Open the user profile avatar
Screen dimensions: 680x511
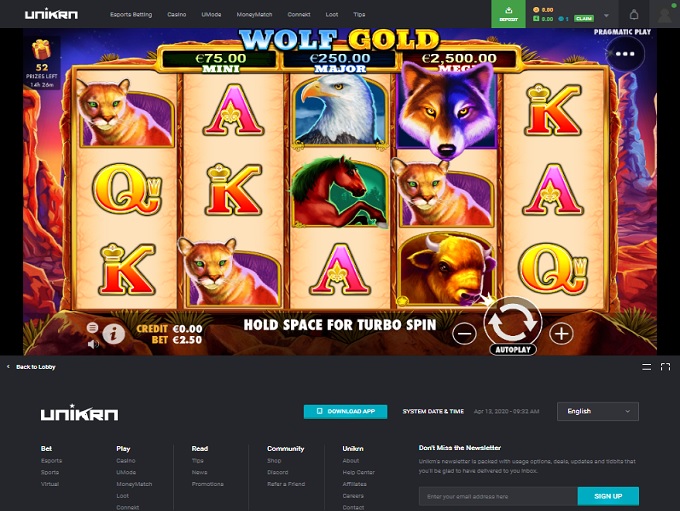pos(664,14)
